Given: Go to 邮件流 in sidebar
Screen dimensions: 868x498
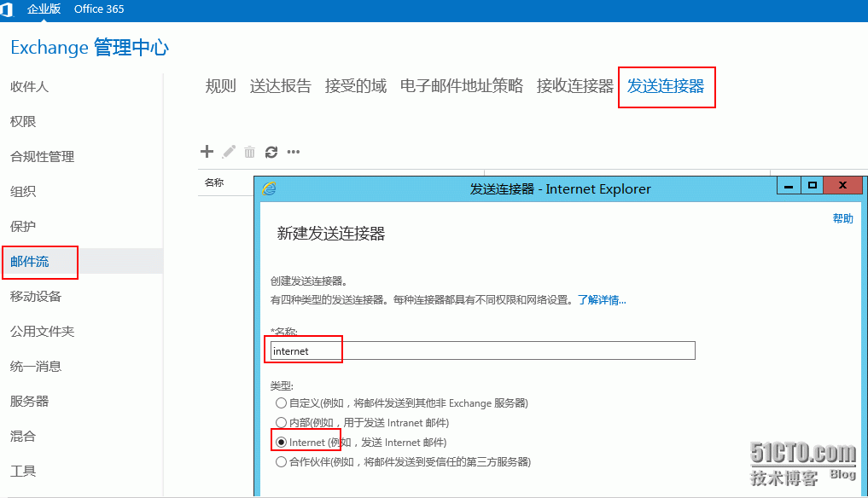Looking at the screenshot, I should (29, 261).
